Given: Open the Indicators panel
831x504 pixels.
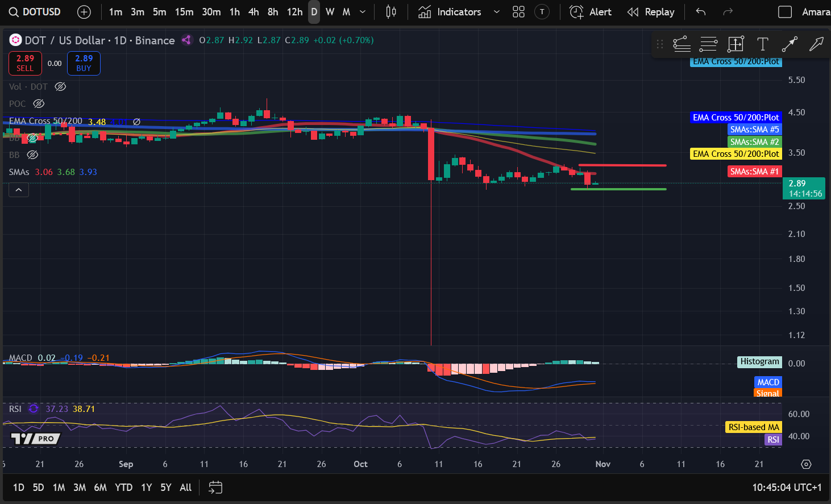Looking at the screenshot, I should point(458,11).
